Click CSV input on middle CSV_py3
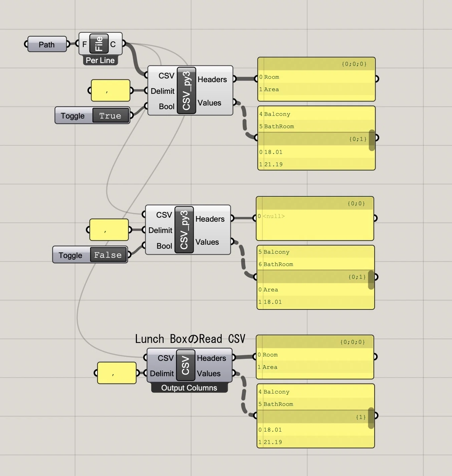452x476 pixels. point(164,215)
